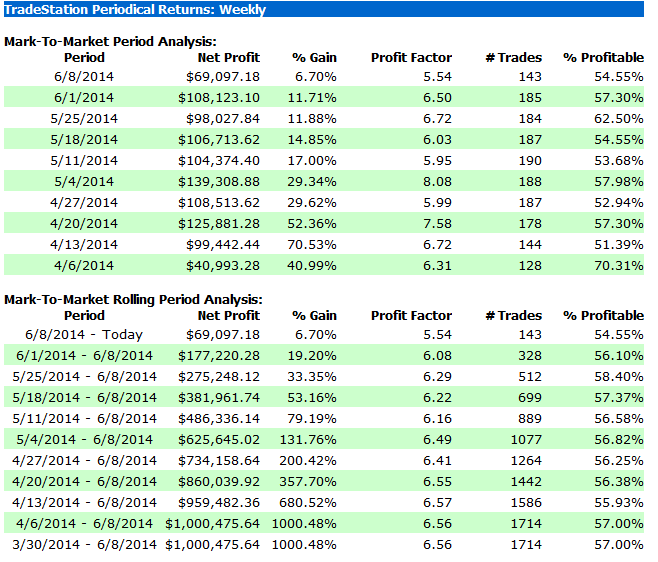Select net profit $108,123.10
Screen dimensions: 658x562
pyautogui.click(x=219, y=98)
